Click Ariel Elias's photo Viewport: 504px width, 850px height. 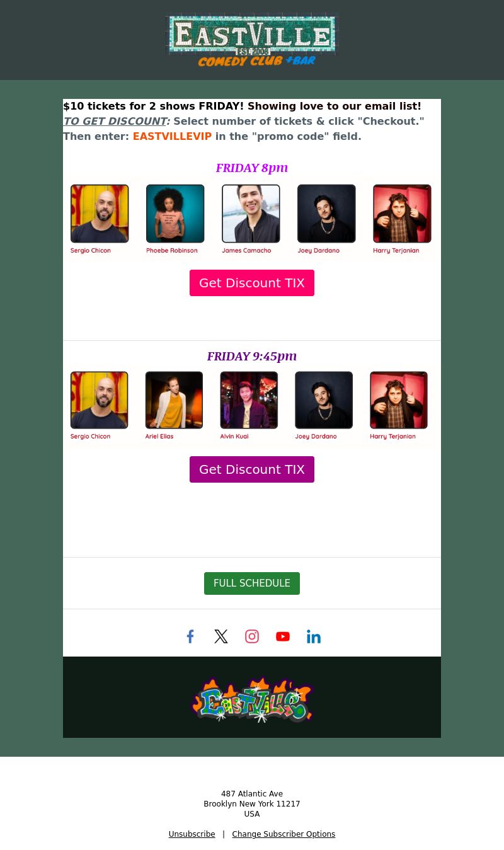coord(174,400)
